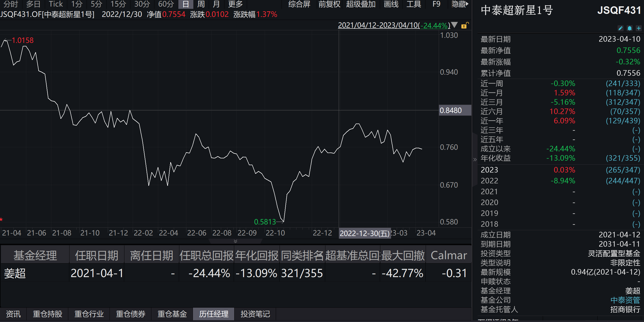Collapse the lower panel chevron
644x322 pixels.
click(235, 241)
